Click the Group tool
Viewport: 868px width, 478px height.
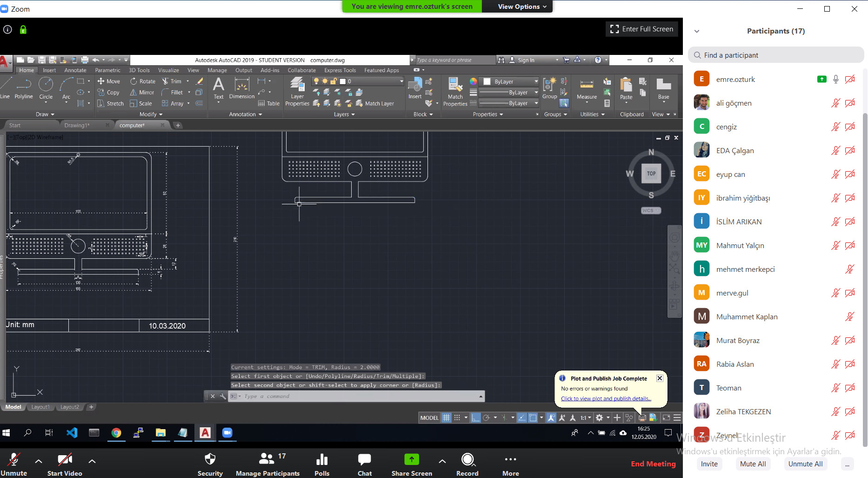549,88
